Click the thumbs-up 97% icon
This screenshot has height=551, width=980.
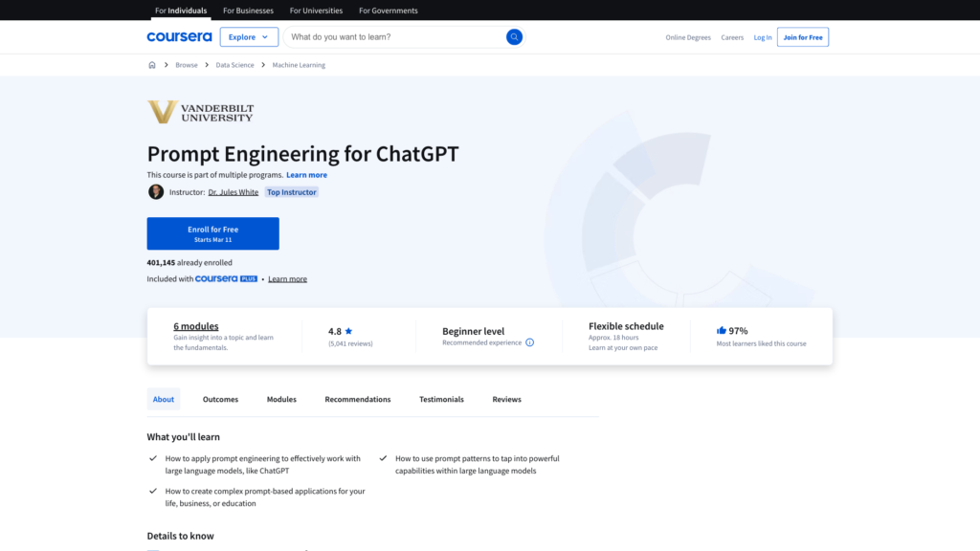722,331
